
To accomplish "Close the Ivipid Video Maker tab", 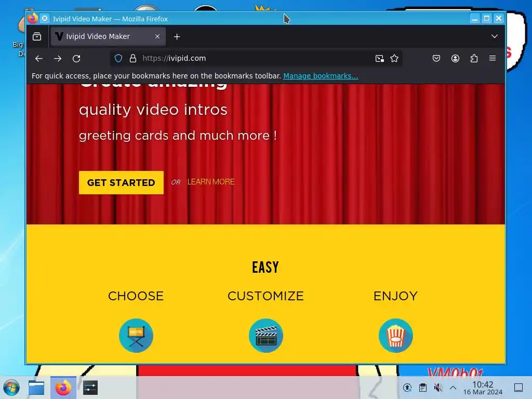I will click(157, 36).
